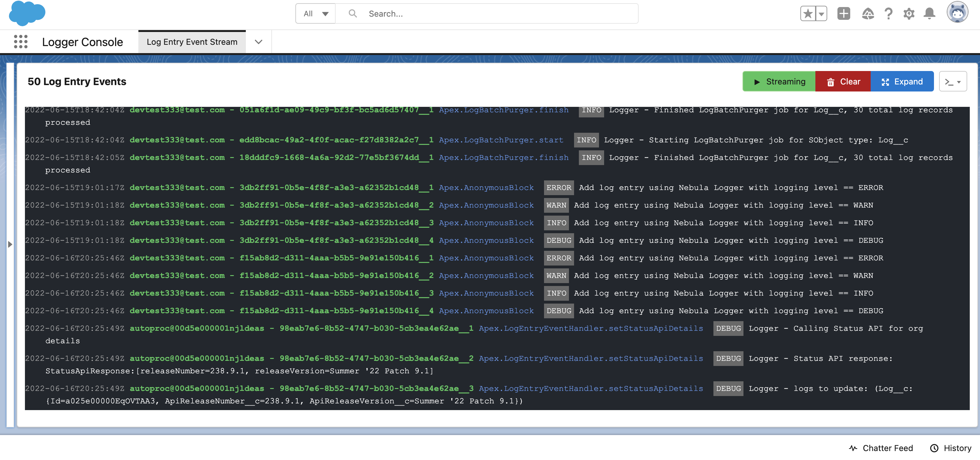This screenshot has height=460, width=980.
Task: Open the search scope All dropdown
Action: coord(315,14)
